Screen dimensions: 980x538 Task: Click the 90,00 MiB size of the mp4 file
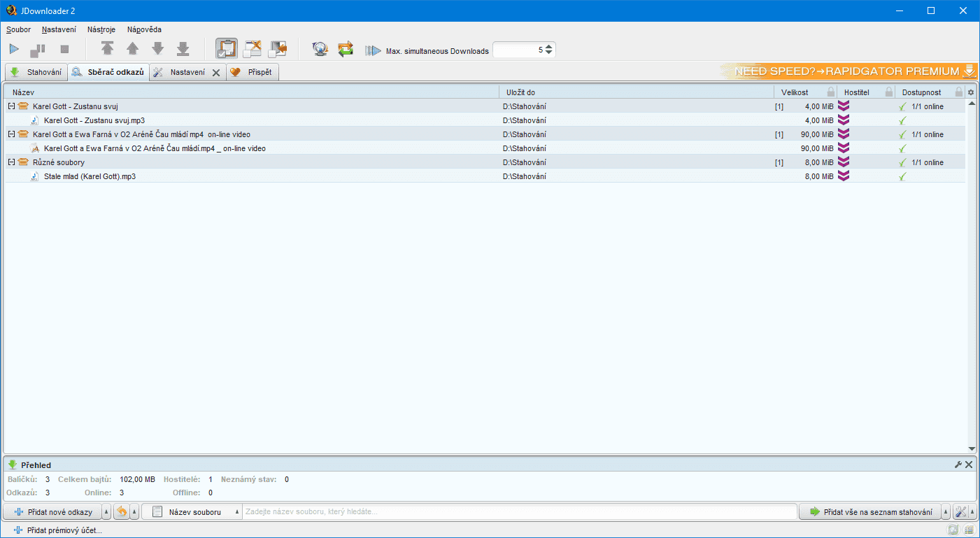click(817, 148)
